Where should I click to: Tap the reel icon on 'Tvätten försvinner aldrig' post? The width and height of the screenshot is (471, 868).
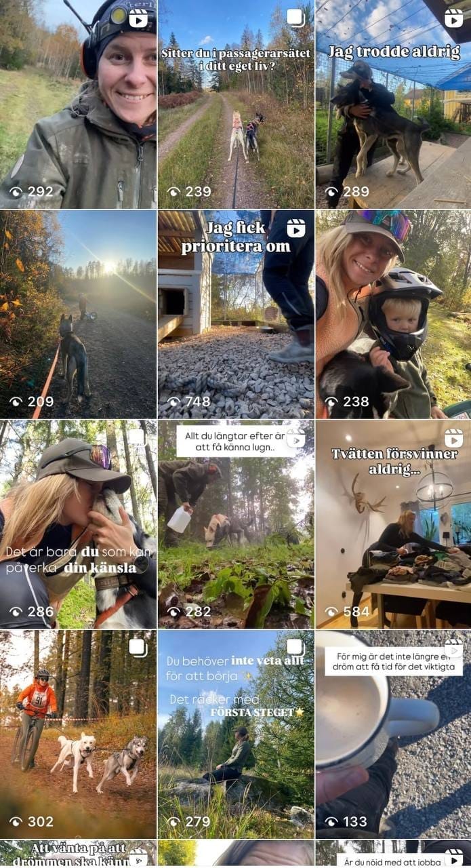453,438
